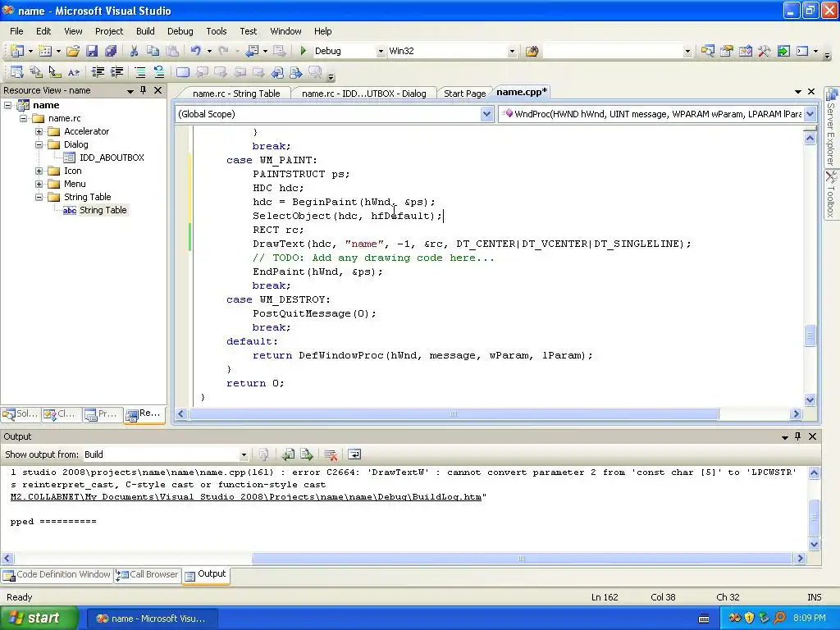This screenshot has height=630, width=840.
Task: Select IDD_ABOUTBOX in the resource tree
Action: click(112, 157)
